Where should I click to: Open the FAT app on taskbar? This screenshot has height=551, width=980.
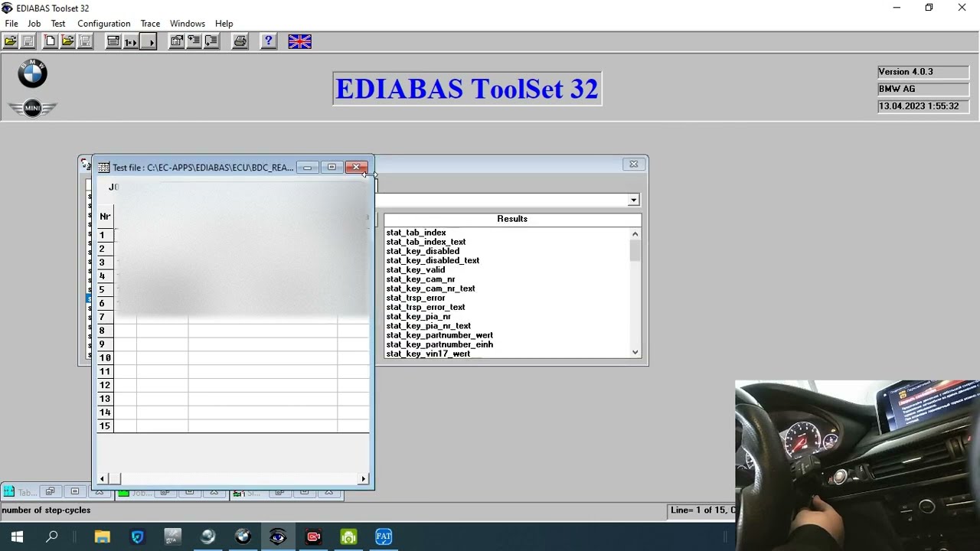pyautogui.click(x=384, y=537)
